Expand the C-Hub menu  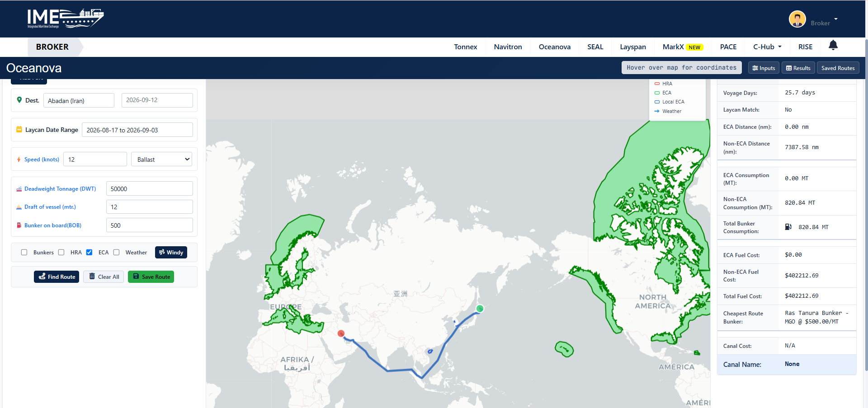pos(767,47)
